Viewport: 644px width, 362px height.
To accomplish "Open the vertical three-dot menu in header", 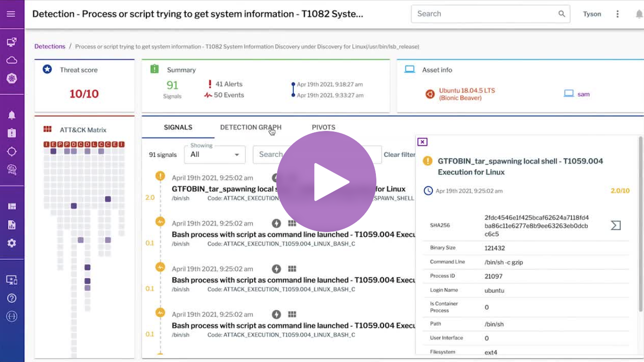I will pyautogui.click(x=618, y=14).
